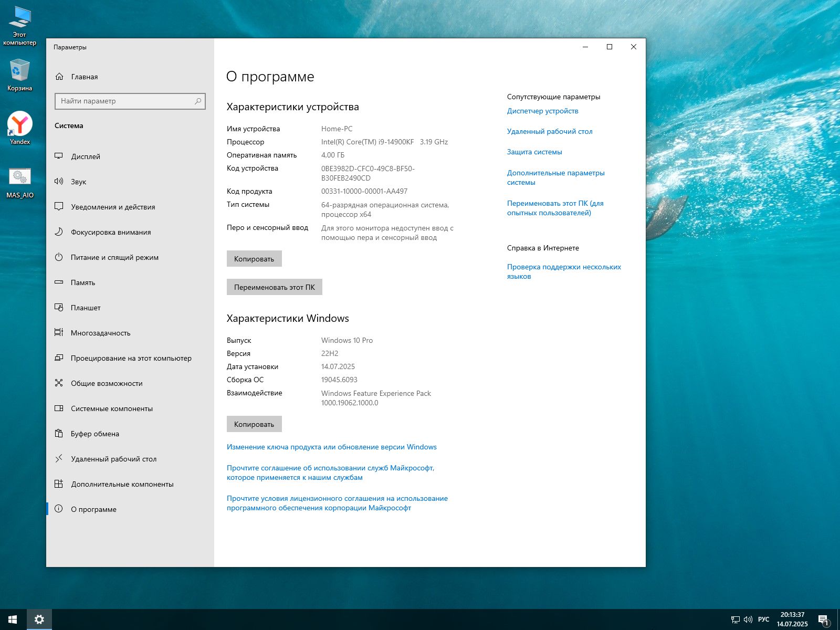Click the Общие возможности icon
The image size is (840, 630).
coord(59,383)
